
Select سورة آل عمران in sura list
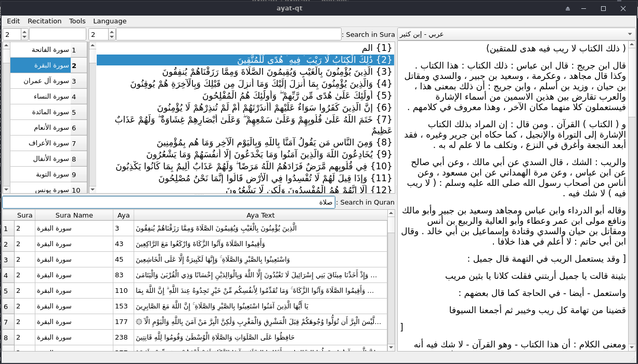pos(48,81)
